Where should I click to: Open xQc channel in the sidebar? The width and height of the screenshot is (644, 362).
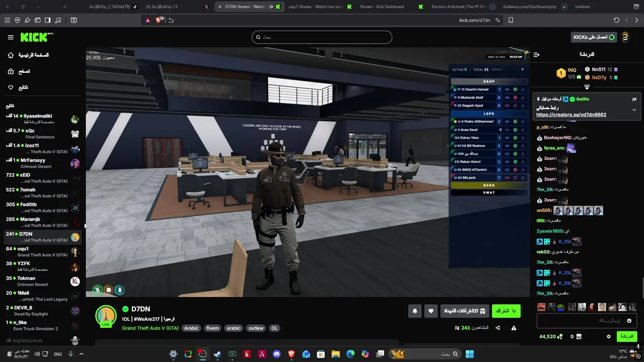pos(42,134)
